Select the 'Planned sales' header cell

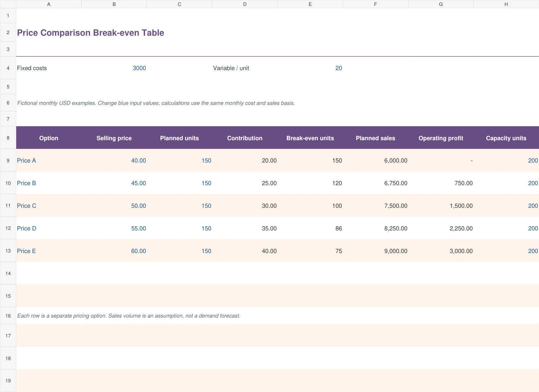[x=375, y=138]
